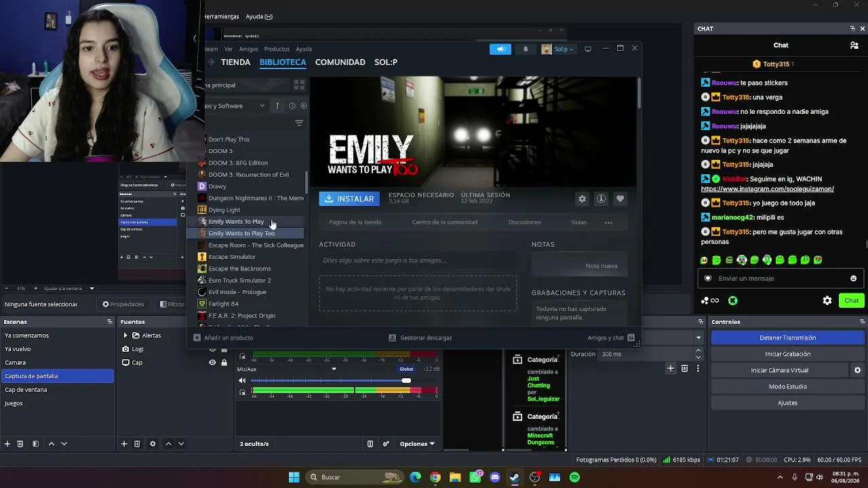
Task: Expand the Alertas source group
Action: (x=125, y=335)
